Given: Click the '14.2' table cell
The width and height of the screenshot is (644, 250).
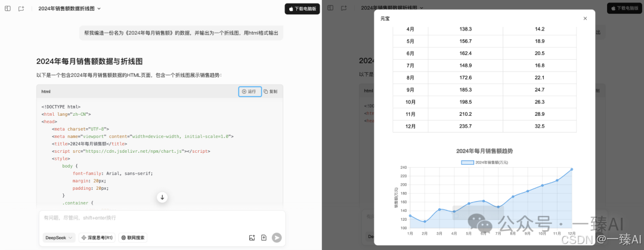Looking at the screenshot, I should coord(540,29).
